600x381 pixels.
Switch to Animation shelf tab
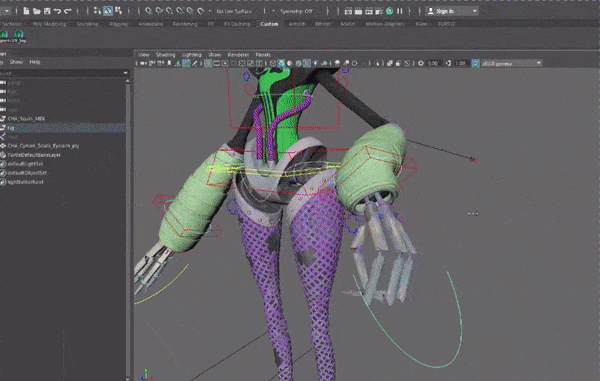pos(151,24)
